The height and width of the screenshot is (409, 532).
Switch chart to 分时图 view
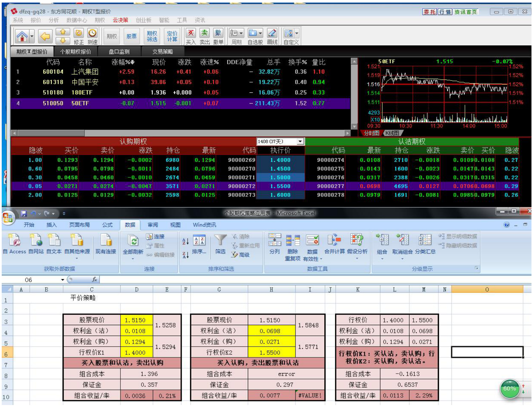pyautogui.click(x=372, y=133)
